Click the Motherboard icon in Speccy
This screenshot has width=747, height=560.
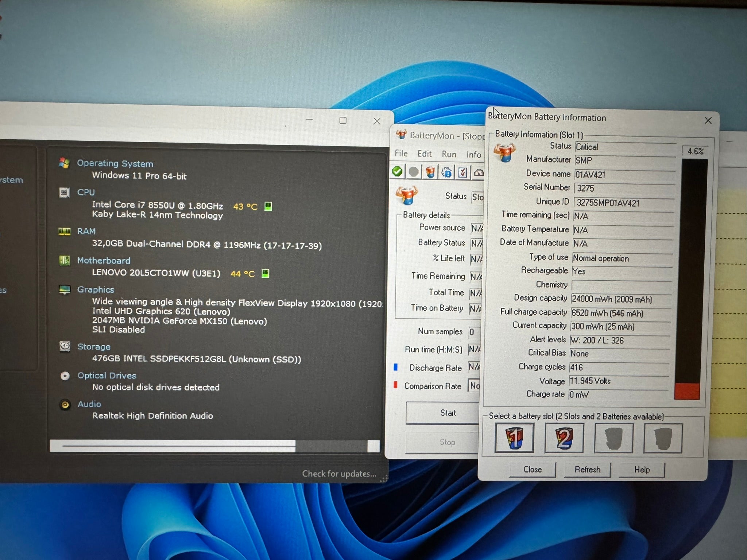pos(65,260)
